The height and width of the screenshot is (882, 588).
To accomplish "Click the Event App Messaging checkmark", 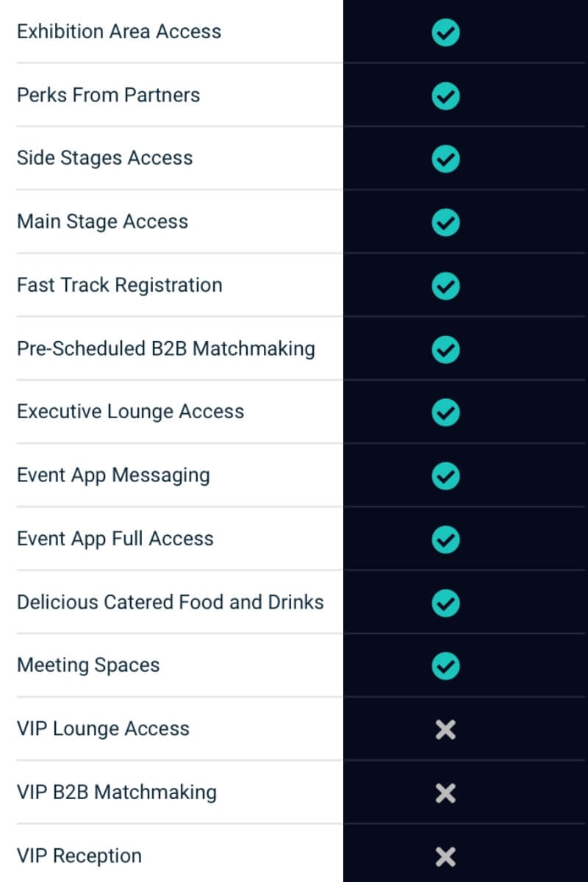I will pos(445,476).
